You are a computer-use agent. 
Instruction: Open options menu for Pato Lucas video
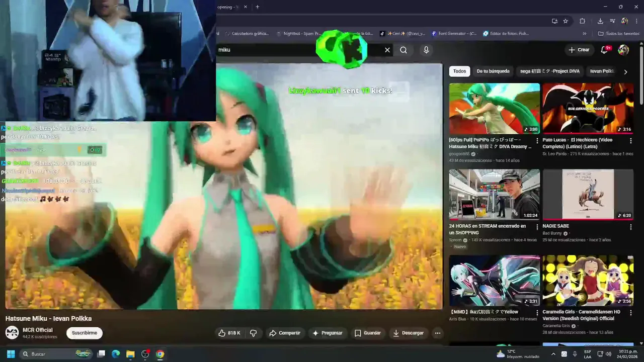coord(631,141)
